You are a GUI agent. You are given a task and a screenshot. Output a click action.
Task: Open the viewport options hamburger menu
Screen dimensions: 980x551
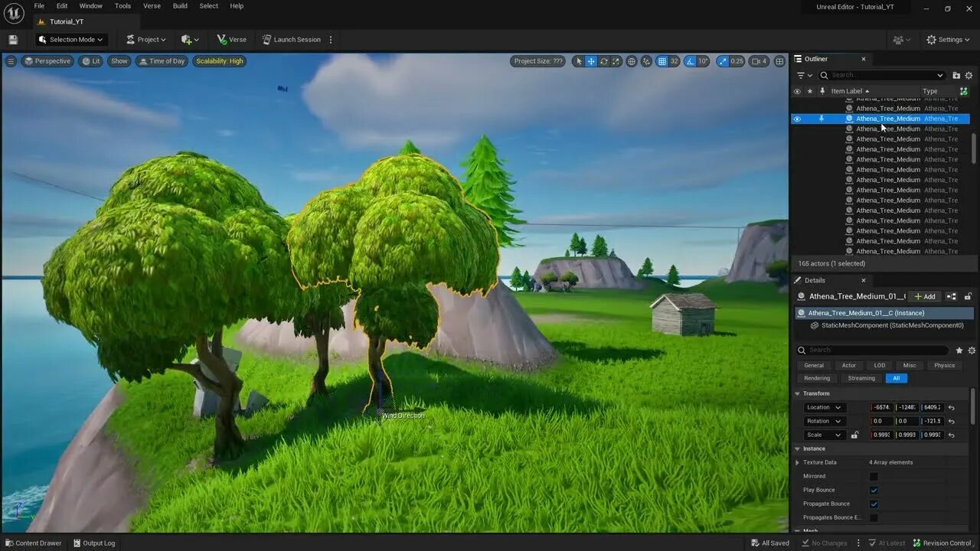(11, 61)
